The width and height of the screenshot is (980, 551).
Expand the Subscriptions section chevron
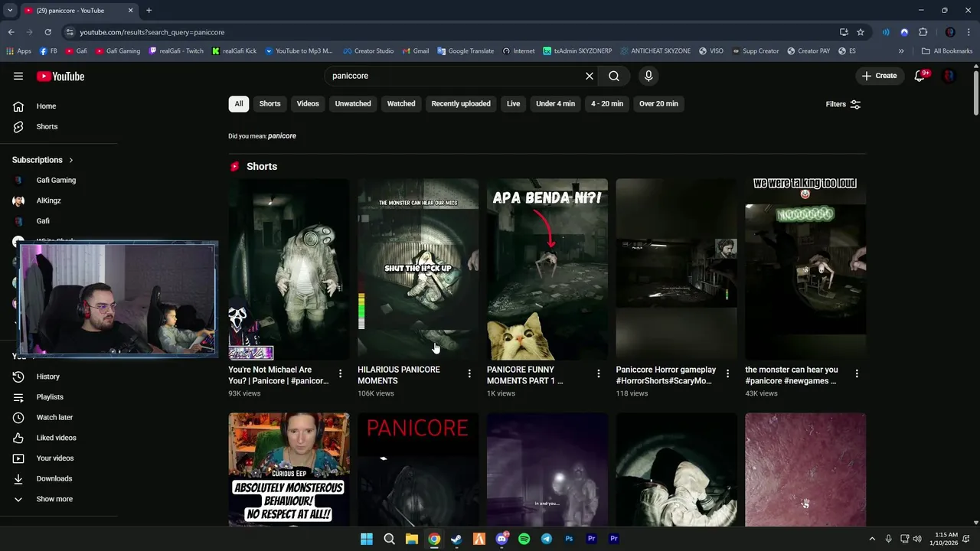71,160
